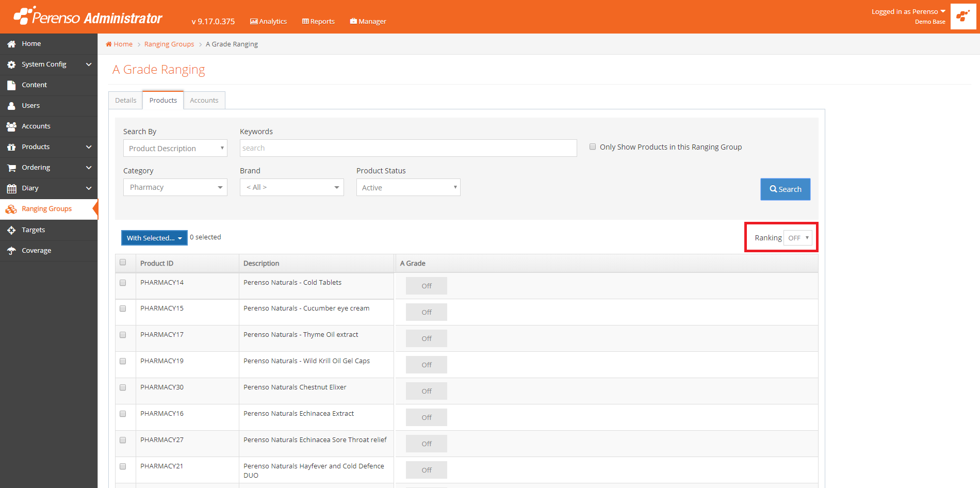Viewport: 980px width, 488px height.
Task: Toggle A Grade Off for Echinacea Extract
Action: click(x=427, y=417)
